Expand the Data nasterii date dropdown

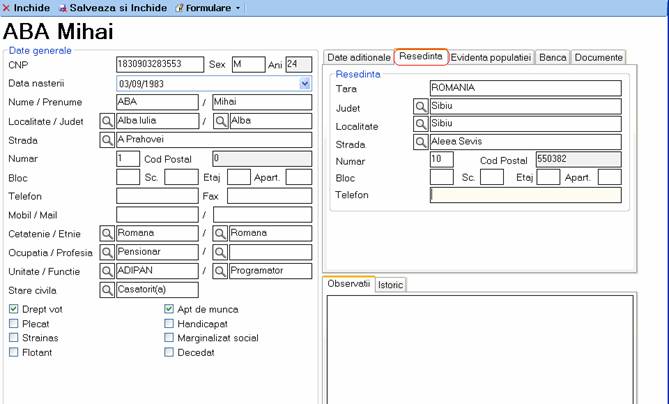click(304, 84)
